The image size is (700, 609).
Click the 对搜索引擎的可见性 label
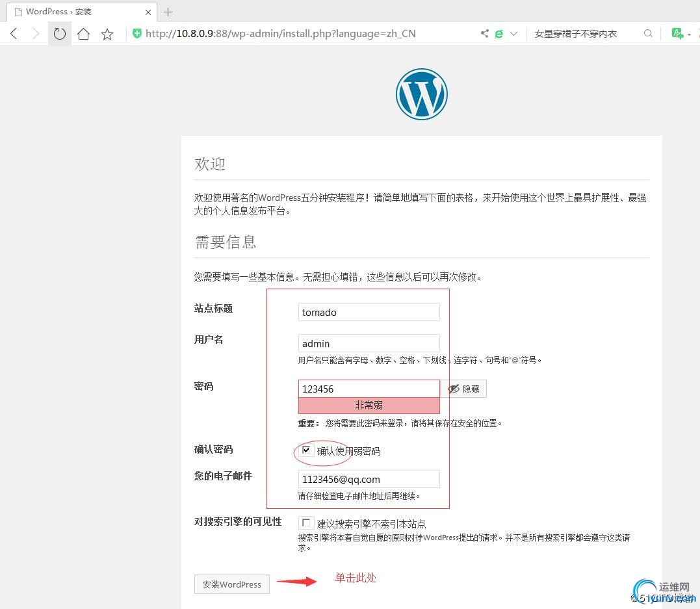[x=238, y=521]
